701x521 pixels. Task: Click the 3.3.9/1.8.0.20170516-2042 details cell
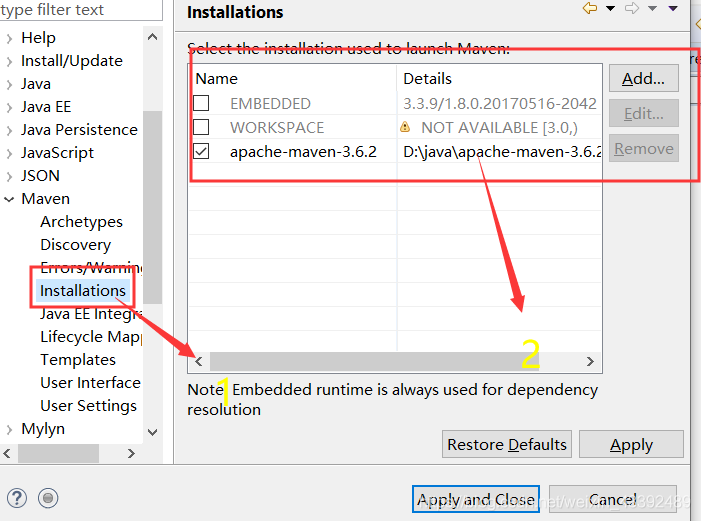500,104
